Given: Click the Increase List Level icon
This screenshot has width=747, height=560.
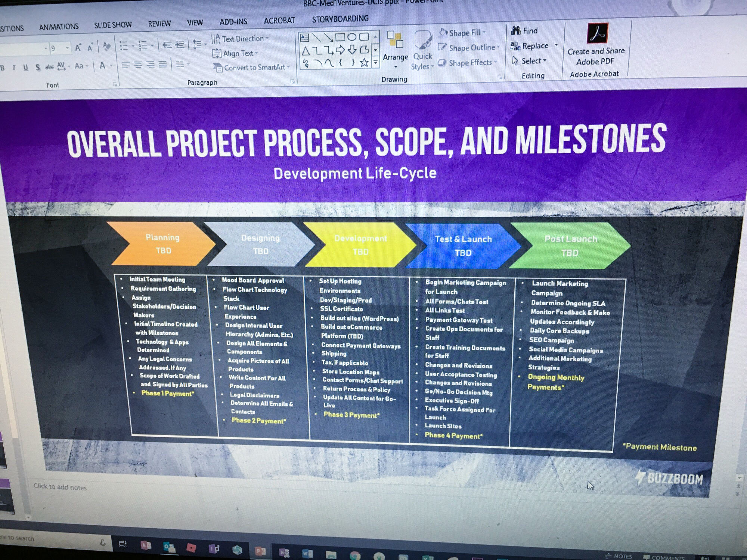Looking at the screenshot, I should [180, 45].
